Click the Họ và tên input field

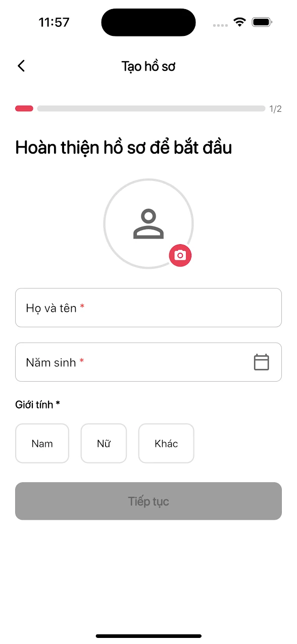click(148, 307)
